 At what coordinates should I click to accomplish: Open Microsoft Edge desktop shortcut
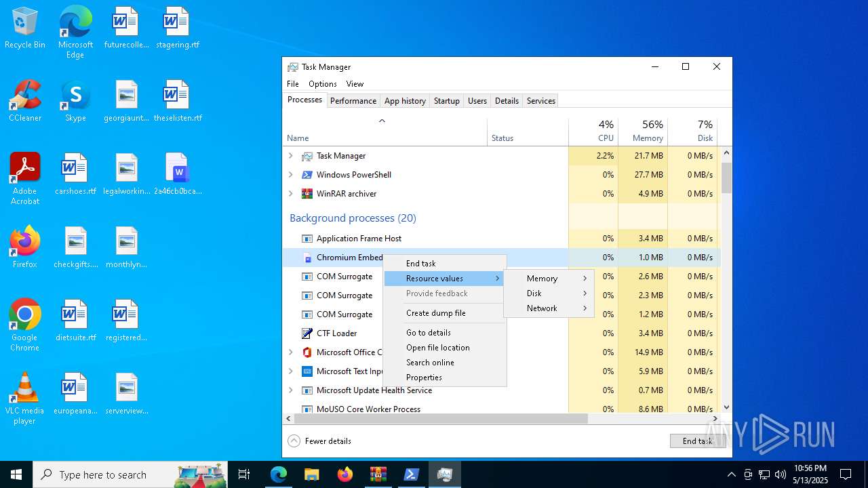pos(75,33)
